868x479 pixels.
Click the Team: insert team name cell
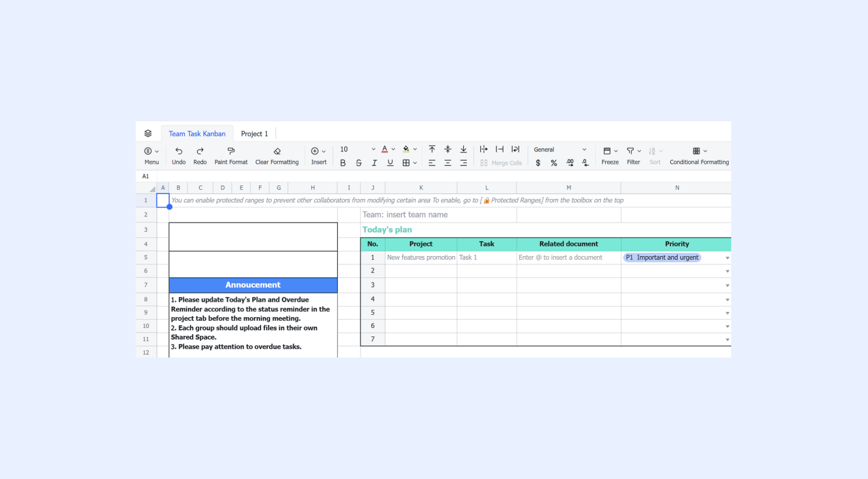pos(438,215)
